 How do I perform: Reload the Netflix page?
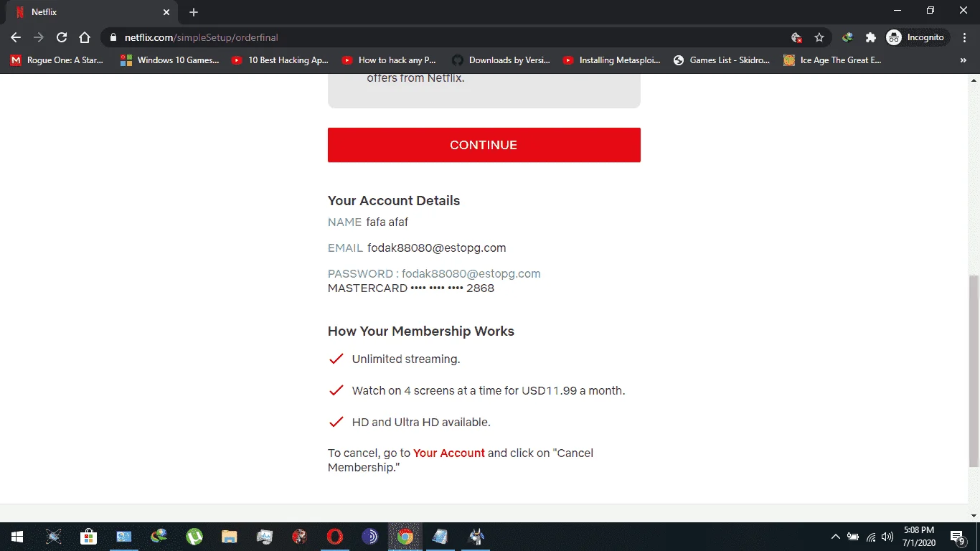62,37
